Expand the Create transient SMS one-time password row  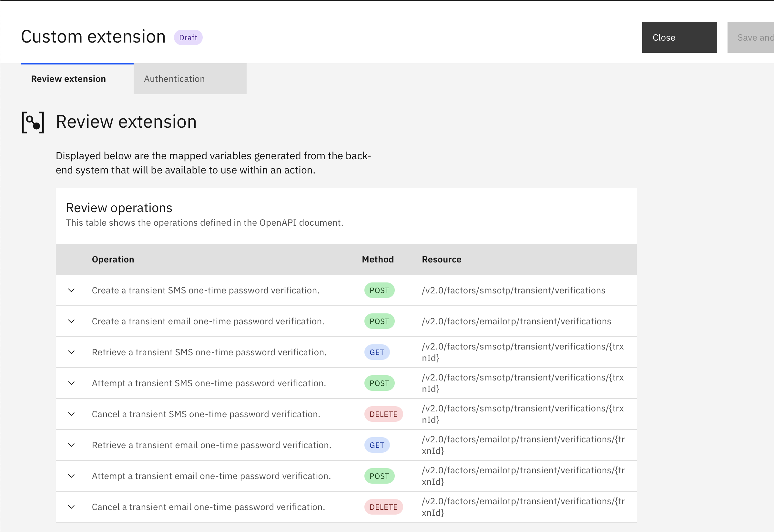pos(71,290)
